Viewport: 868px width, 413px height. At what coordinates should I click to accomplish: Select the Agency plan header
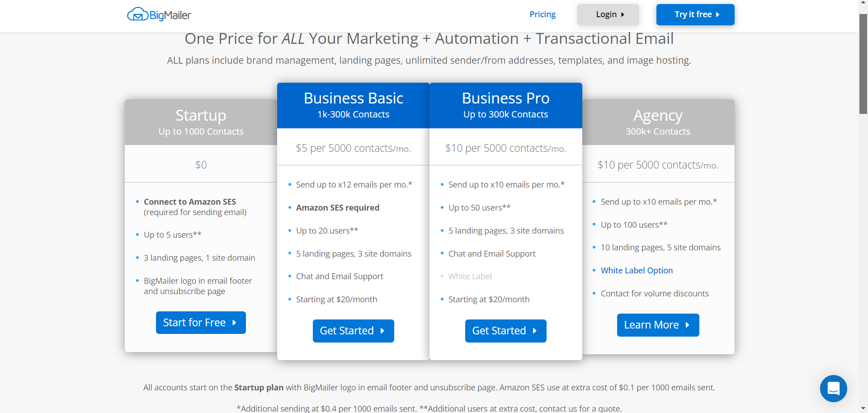[x=658, y=122]
